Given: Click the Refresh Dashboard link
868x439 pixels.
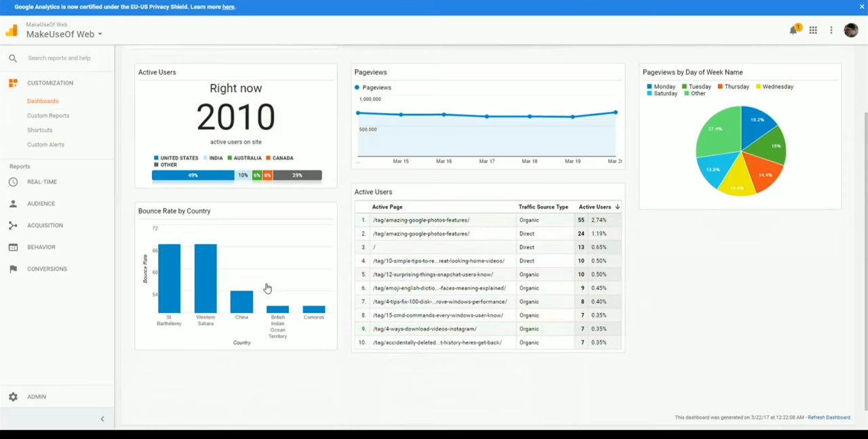Looking at the screenshot, I should 829,417.
